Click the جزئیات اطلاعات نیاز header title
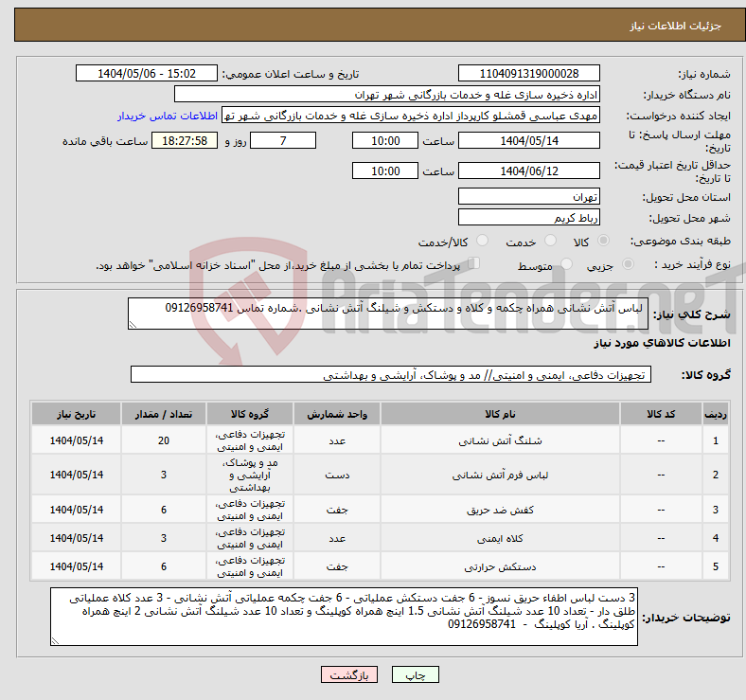The width and height of the screenshot is (746, 700). pos(676,26)
